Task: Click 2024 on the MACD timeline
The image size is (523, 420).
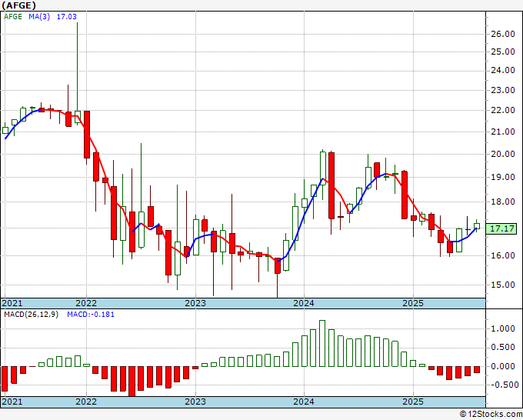Action: (x=304, y=402)
